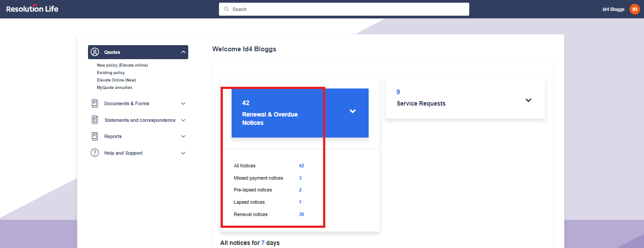Open Renewal notices count 36
Screen dimensions: 644x248
coord(301,215)
